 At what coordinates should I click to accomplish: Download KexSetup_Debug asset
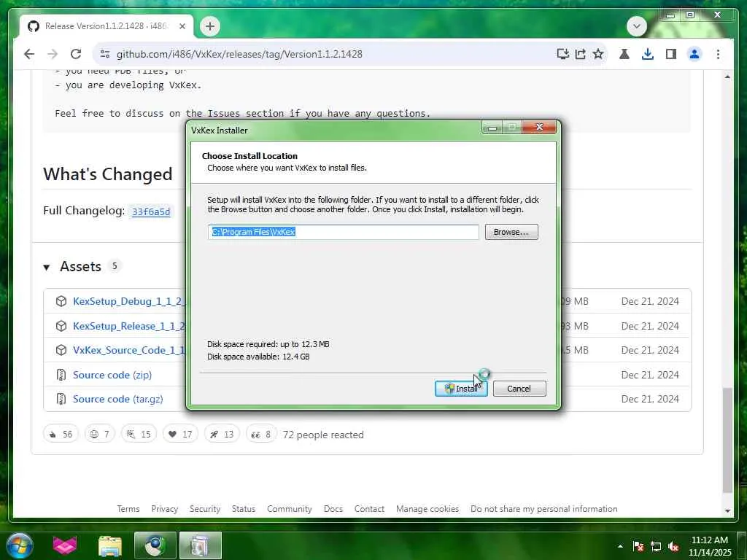click(128, 301)
